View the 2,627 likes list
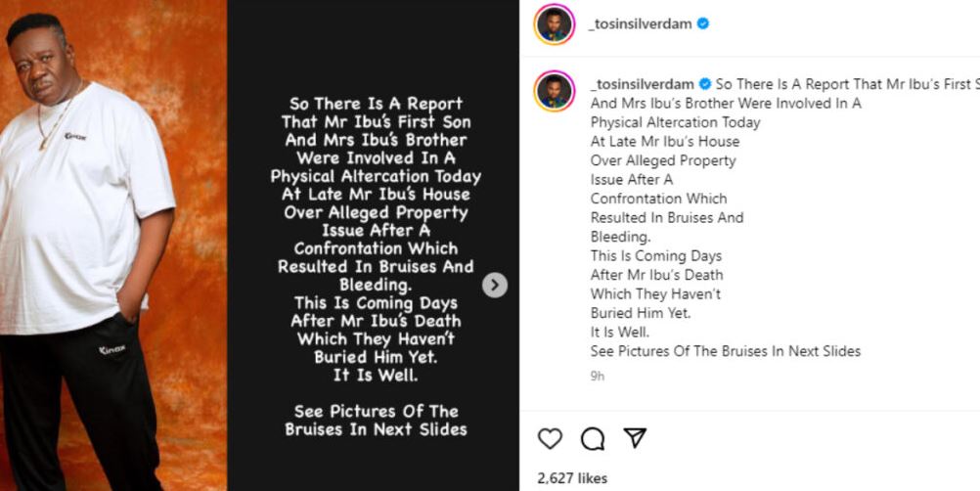 click(x=572, y=478)
